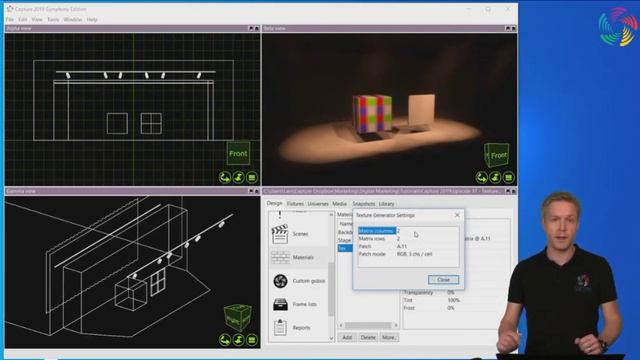Switch to the Universes tab

click(318, 204)
